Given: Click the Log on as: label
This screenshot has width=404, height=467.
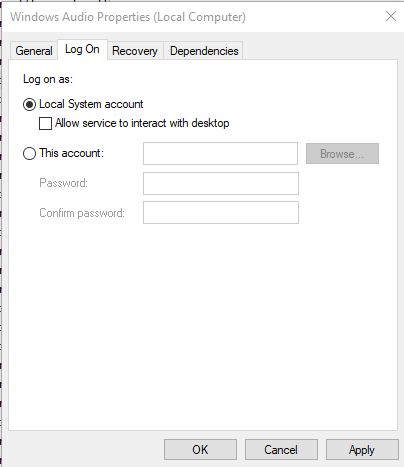Looking at the screenshot, I should click(x=48, y=79).
